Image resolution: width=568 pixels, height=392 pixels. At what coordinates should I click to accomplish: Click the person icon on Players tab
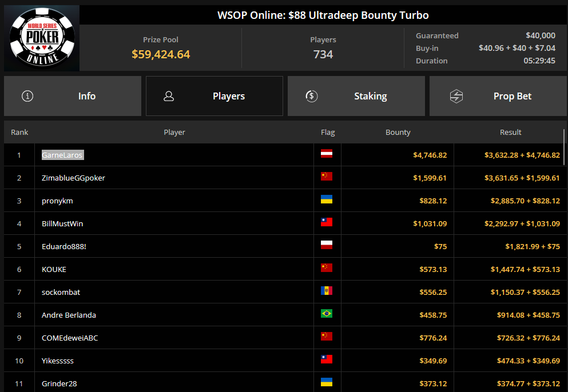coord(169,96)
